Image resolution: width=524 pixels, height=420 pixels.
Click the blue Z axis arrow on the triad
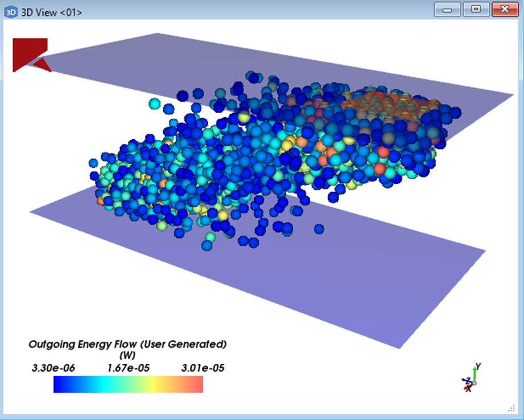[x=465, y=380]
